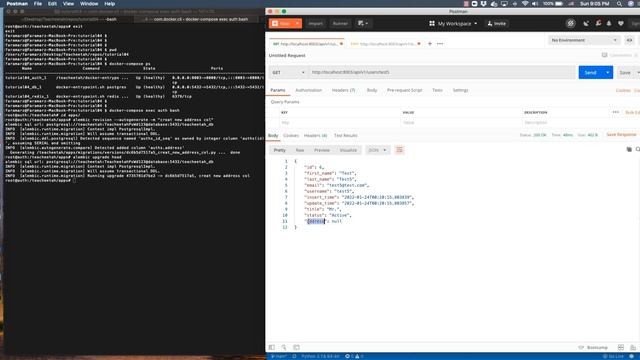Screen dimensions: 640x360
Task: Open the Help menu in macOS menu bar
Action: [x=109, y=4]
